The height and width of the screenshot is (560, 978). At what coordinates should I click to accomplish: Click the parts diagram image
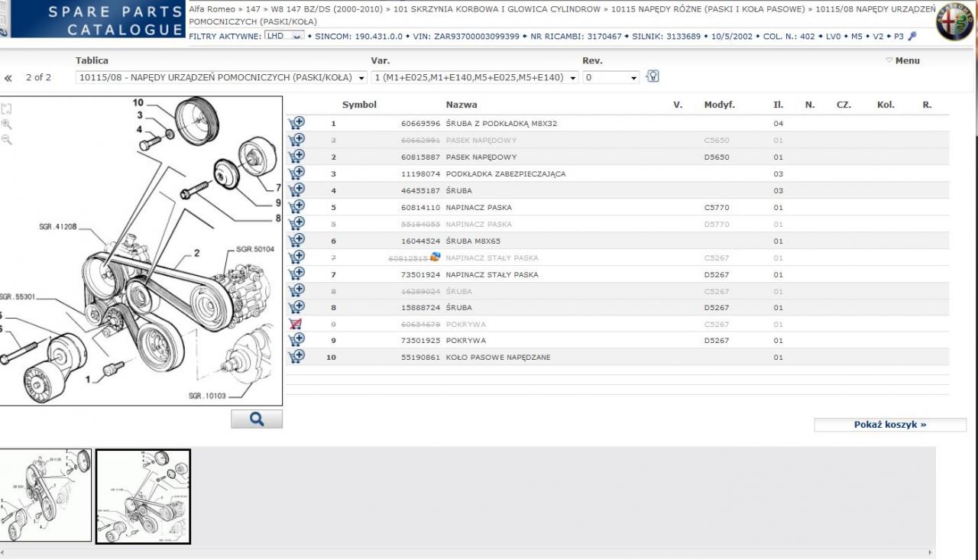tap(141, 251)
